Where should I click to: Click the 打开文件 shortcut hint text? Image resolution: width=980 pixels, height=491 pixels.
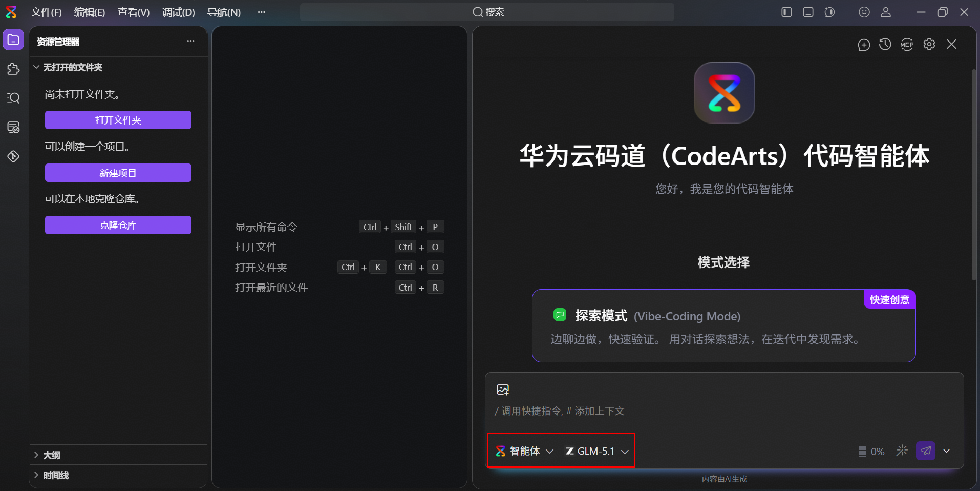(x=256, y=247)
